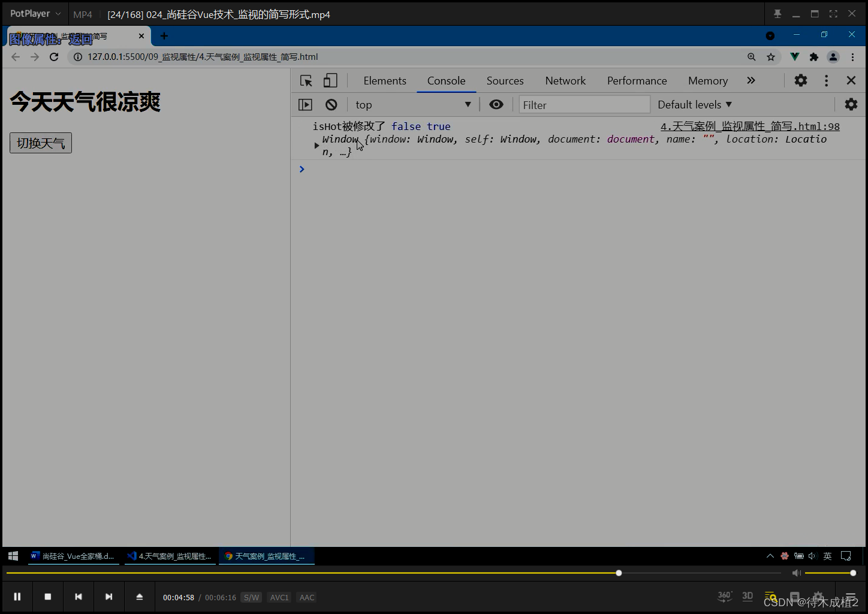Click the console Filter input
The width and height of the screenshot is (868, 614).
584,105
